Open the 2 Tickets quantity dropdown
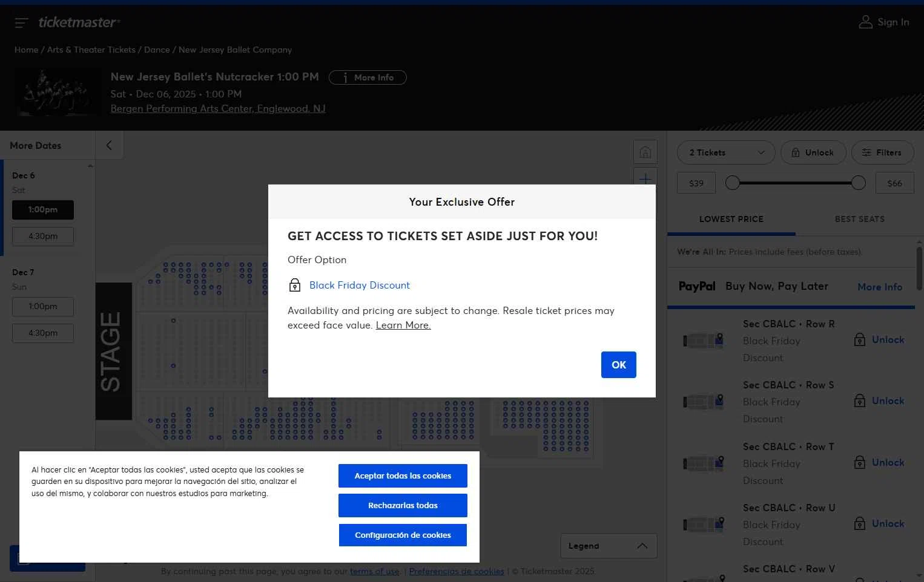This screenshot has width=924, height=582. pos(726,152)
